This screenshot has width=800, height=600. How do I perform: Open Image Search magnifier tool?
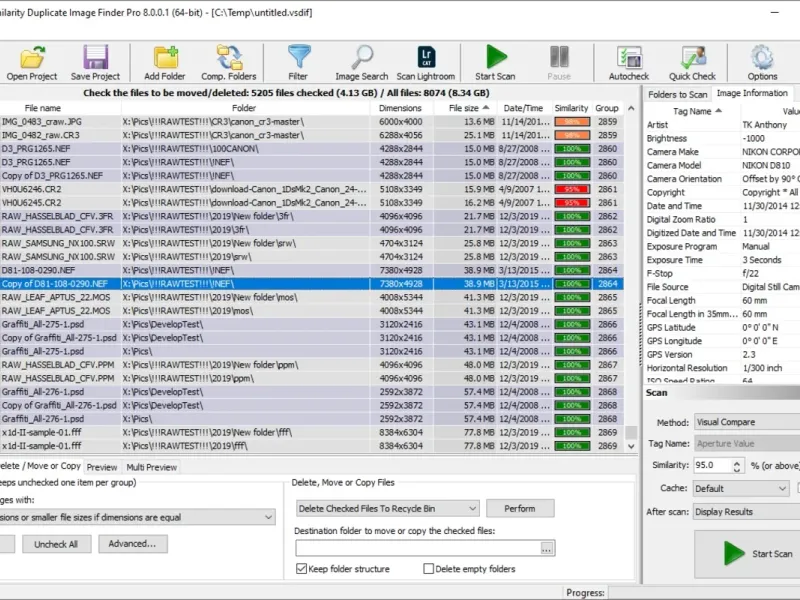(361, 62)
